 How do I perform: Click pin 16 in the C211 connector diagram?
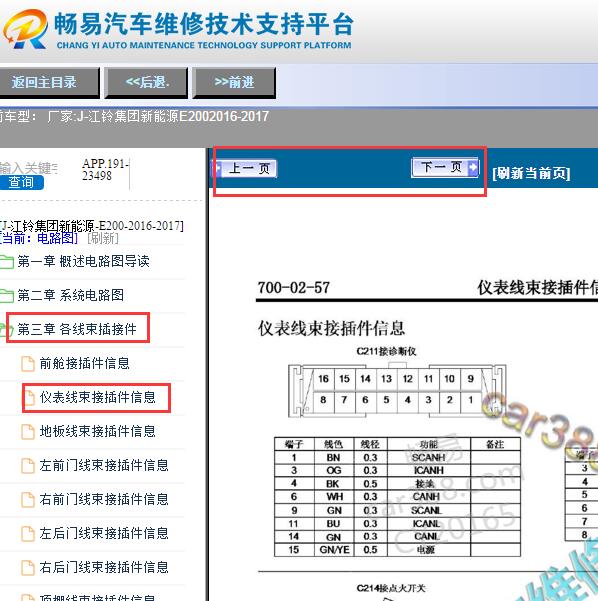[324, 379]
